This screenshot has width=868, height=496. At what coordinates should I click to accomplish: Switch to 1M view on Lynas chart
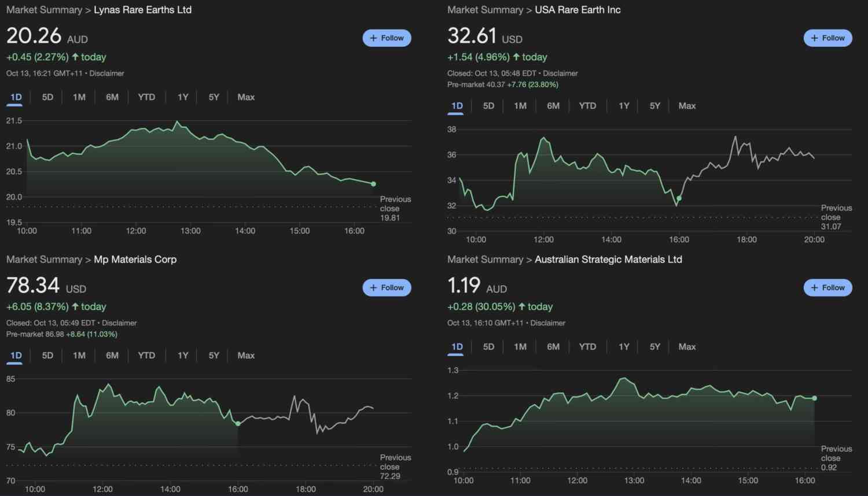pos(79,97)
